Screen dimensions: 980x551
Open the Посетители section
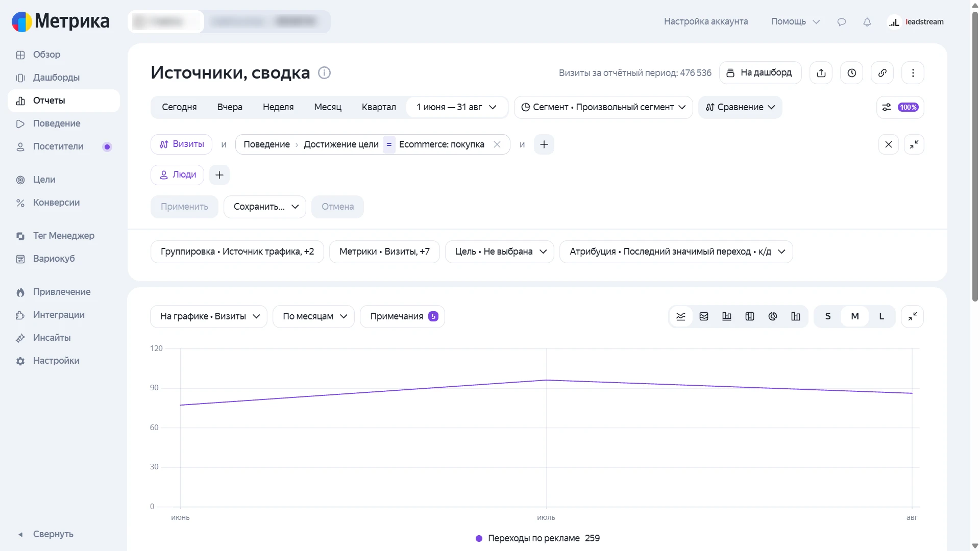pyautogui.click(x=64, y=146)
